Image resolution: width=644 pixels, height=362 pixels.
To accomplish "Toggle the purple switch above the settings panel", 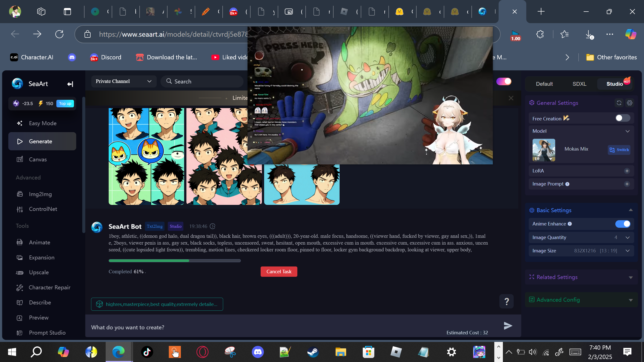I will pyautogui.click(x=504, y=81).
